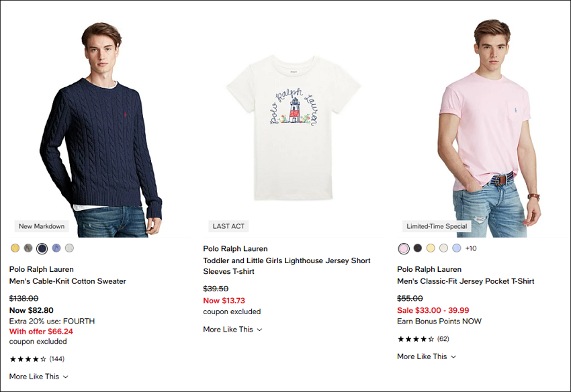Click the navy sweater product image
The image size is (571, 392).
[x=100, y=129]
